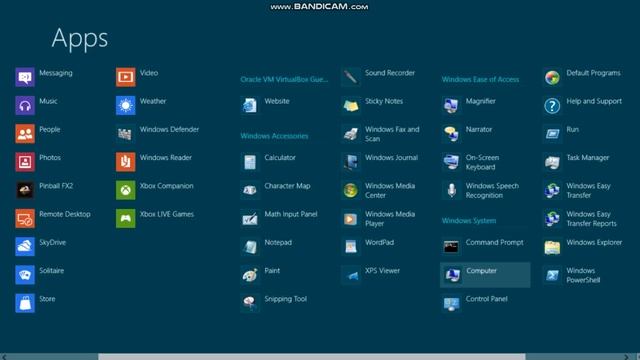Launch Windows Fax and Scan icon

pyautogui.click(x=351, y=133)
